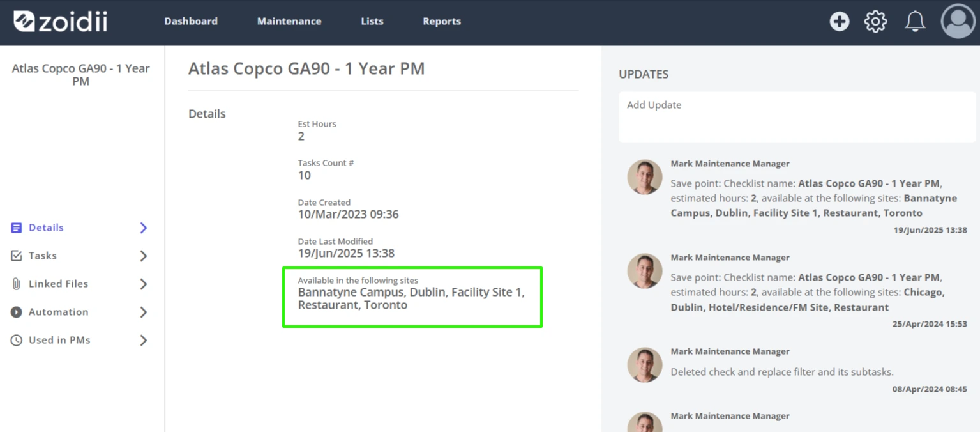
Task: Select the Automation play icon
Action: [17, 312]
